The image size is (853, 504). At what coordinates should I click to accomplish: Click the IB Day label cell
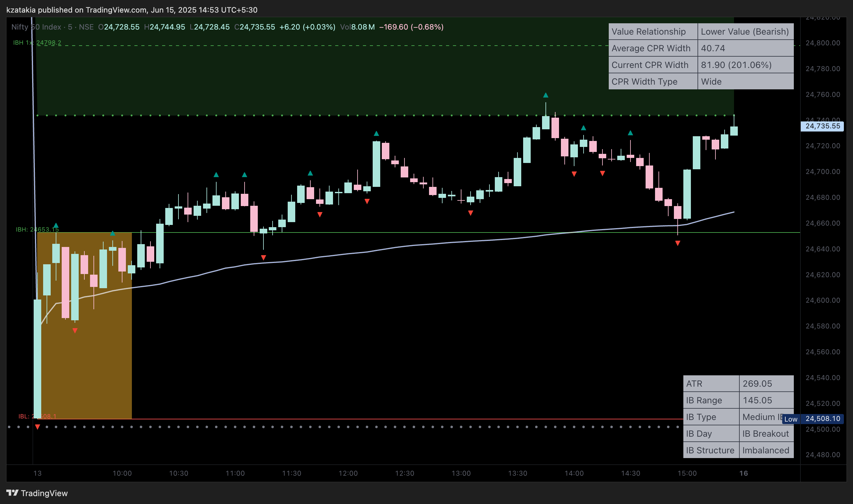[x=711, y=433]
